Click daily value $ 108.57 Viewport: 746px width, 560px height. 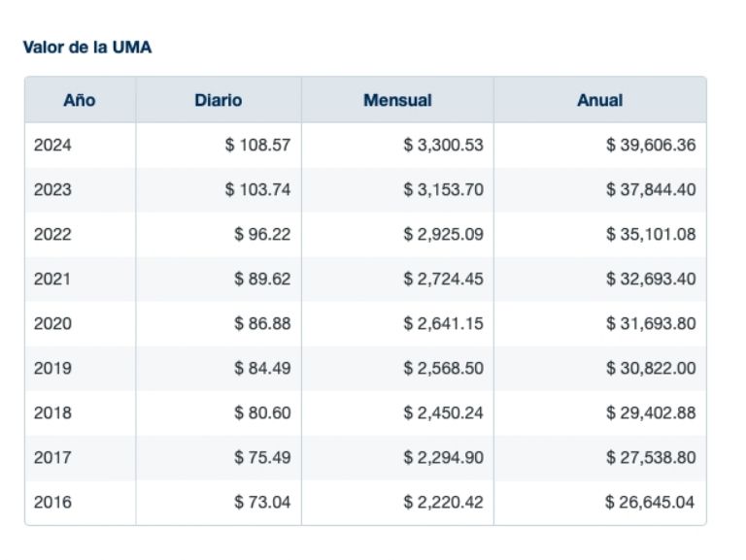pyautogui.click(x=257, y=146)
